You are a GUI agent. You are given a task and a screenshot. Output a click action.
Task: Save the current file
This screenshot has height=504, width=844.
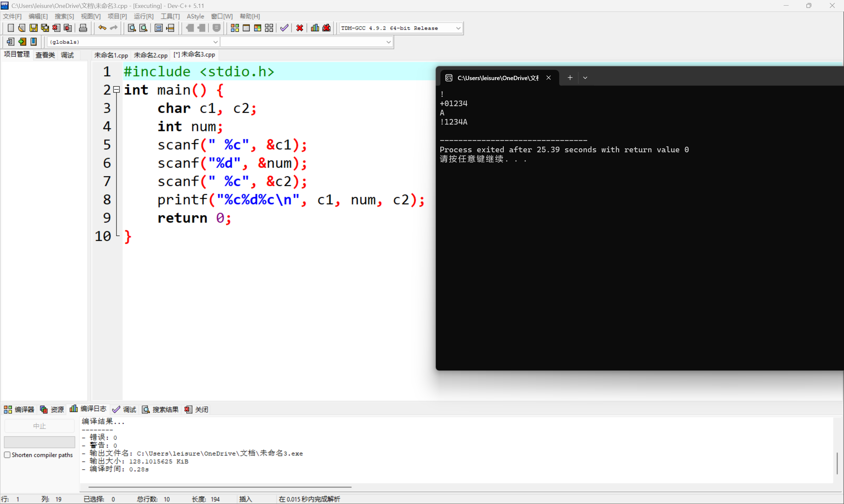[33, 28]
